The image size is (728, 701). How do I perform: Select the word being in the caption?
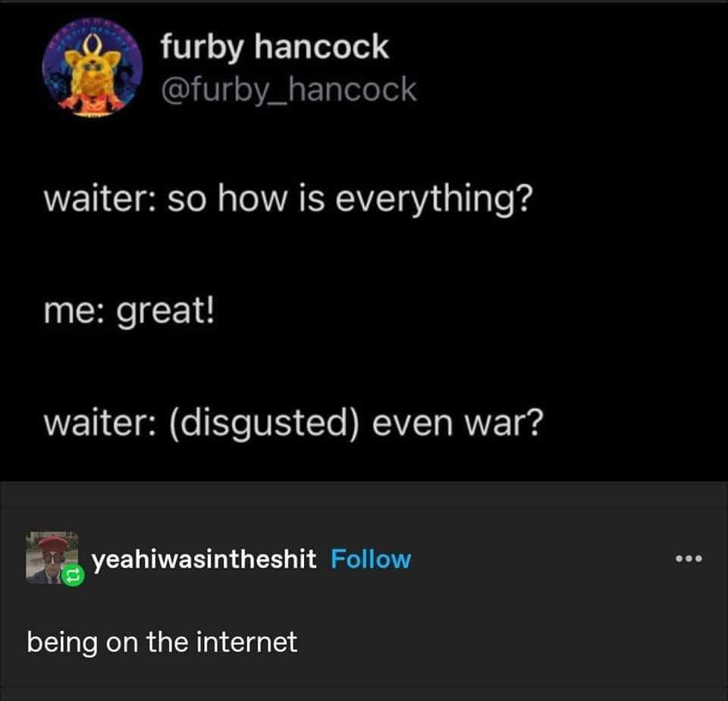(62, 643)
